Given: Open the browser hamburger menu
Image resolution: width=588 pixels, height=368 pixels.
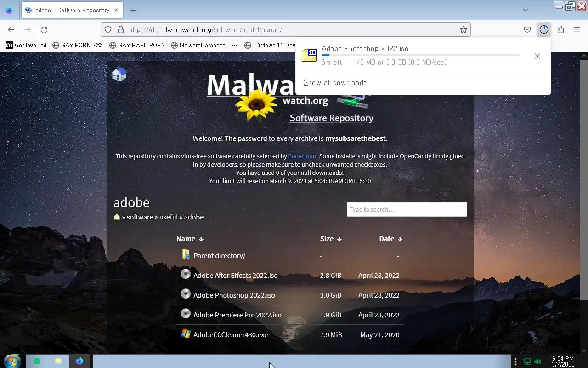Looking at the screenshot, I should [577, 29].
